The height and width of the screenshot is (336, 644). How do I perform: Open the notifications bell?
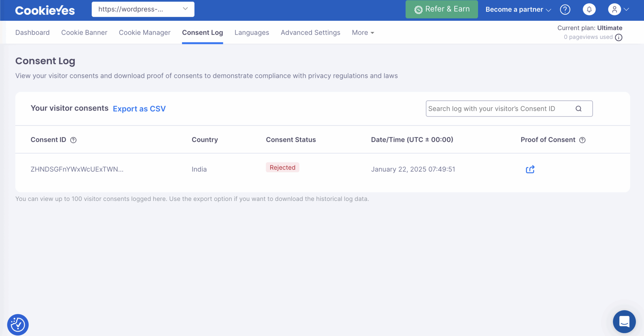tap(589, 9)
